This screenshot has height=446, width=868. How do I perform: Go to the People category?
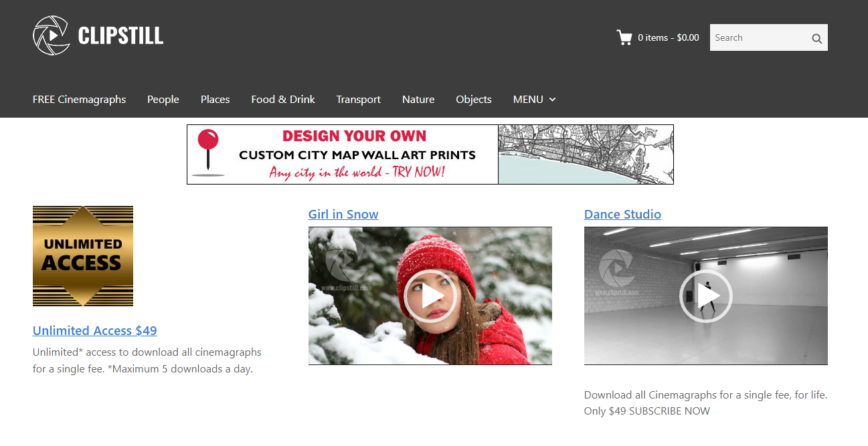click(x=163, y=100)
